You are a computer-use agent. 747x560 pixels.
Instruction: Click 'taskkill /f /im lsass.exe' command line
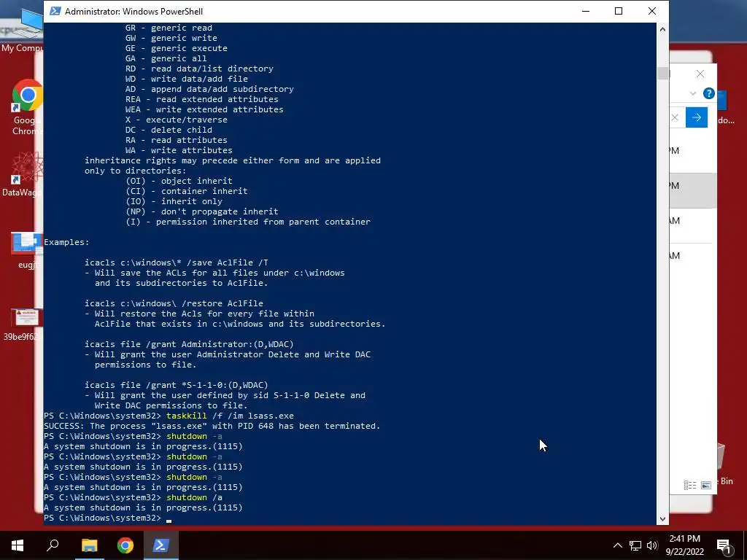(230, 416)
